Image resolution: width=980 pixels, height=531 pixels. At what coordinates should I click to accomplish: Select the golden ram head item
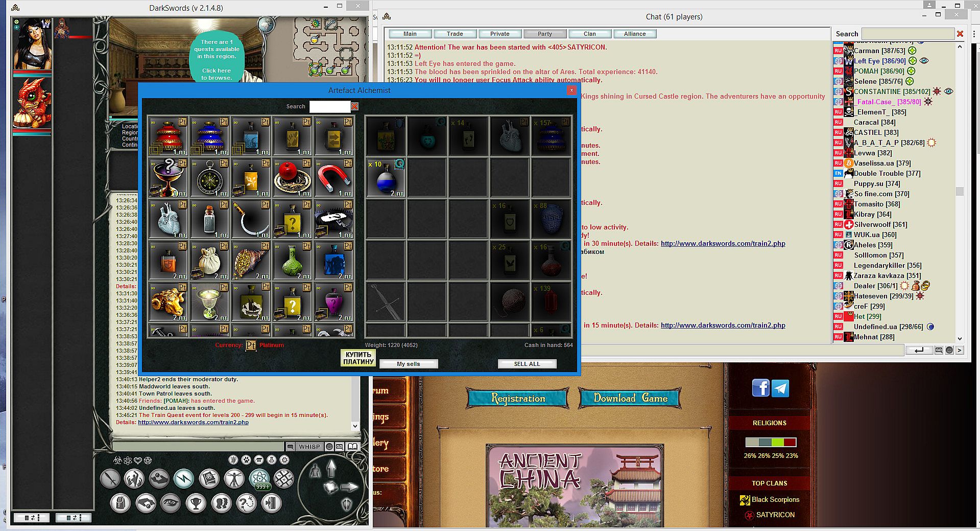[168, 302]
